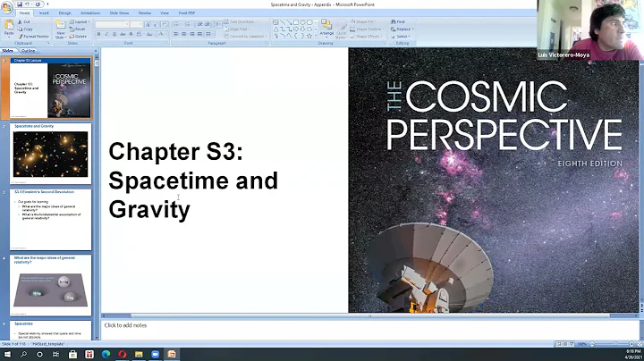
Task: Decrease font size
Action: pyautogui.click(x=156, y=25)
